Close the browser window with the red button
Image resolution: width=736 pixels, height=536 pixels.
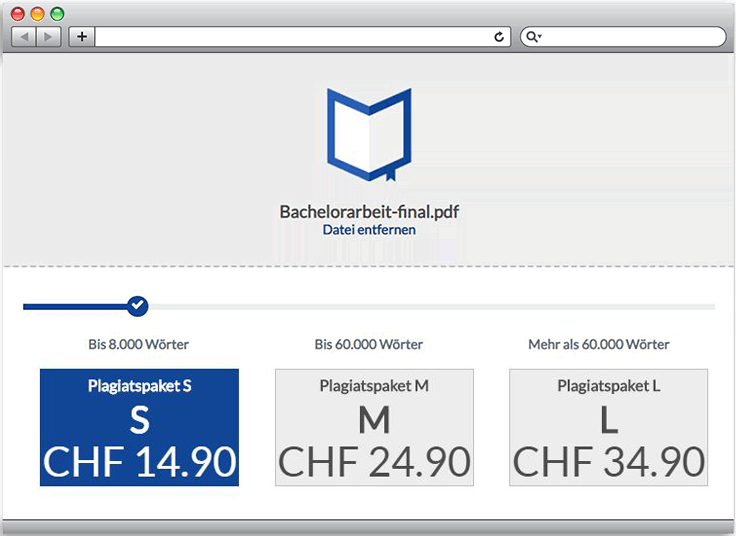pyautogui.click(x=18, y=14)
